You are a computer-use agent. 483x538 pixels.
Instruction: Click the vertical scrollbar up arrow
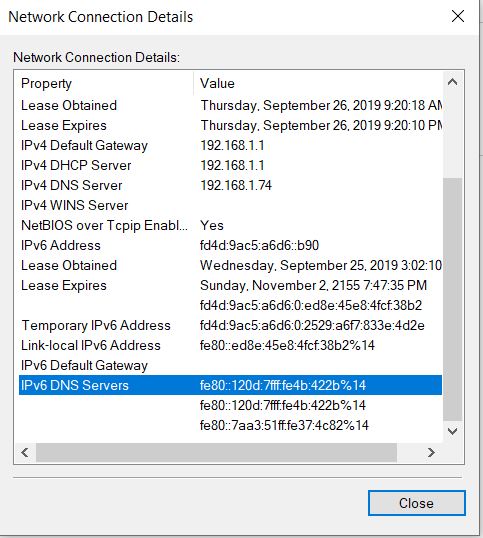pyautogui.click(x=452, y=82)
